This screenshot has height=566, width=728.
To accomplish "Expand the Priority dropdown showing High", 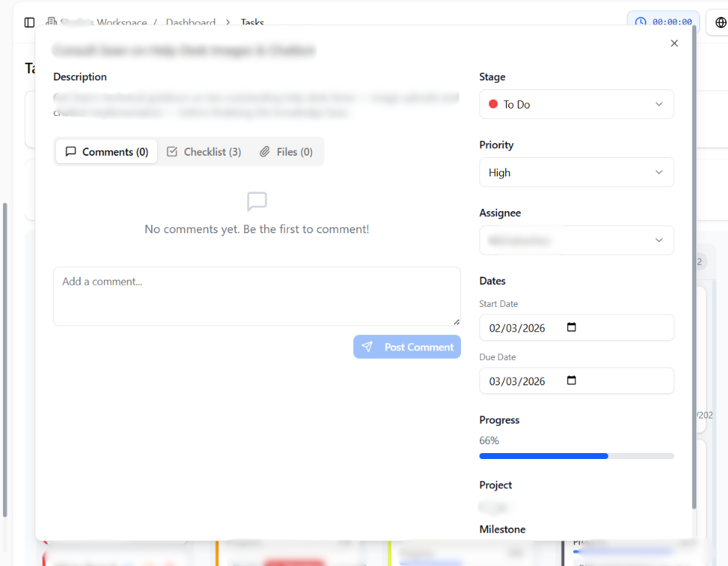I will point(576,173).
